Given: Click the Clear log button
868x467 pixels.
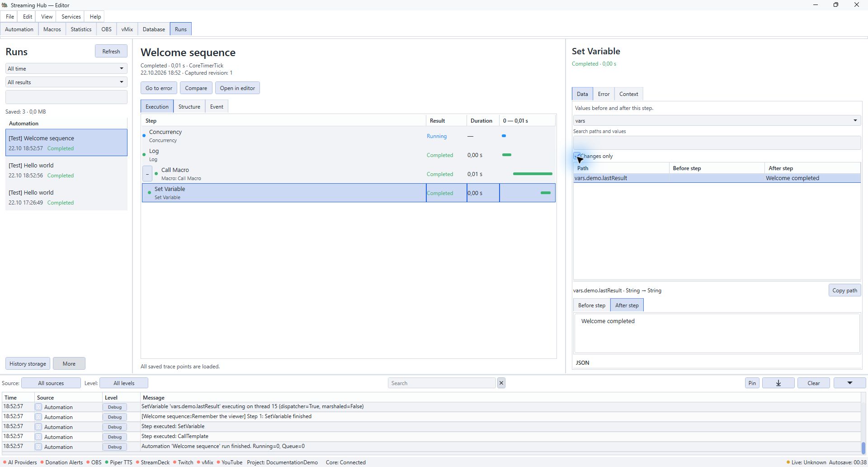Looking at the screenshot, I should [813, 383].
